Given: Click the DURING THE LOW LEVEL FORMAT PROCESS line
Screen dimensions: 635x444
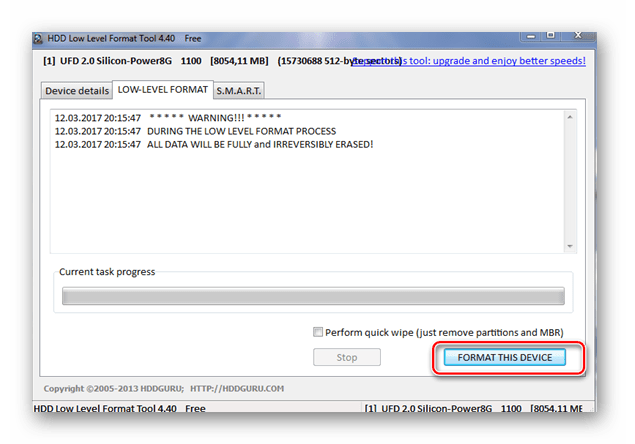Looking at the screenshot, I should pos(195,131).
